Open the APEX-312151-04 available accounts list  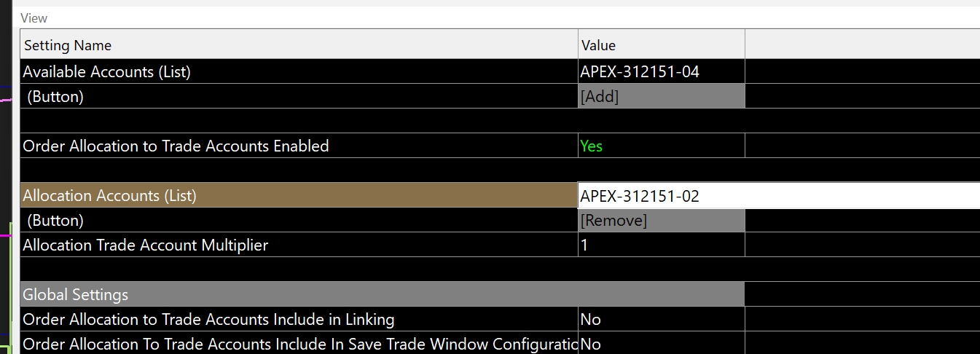662,71
